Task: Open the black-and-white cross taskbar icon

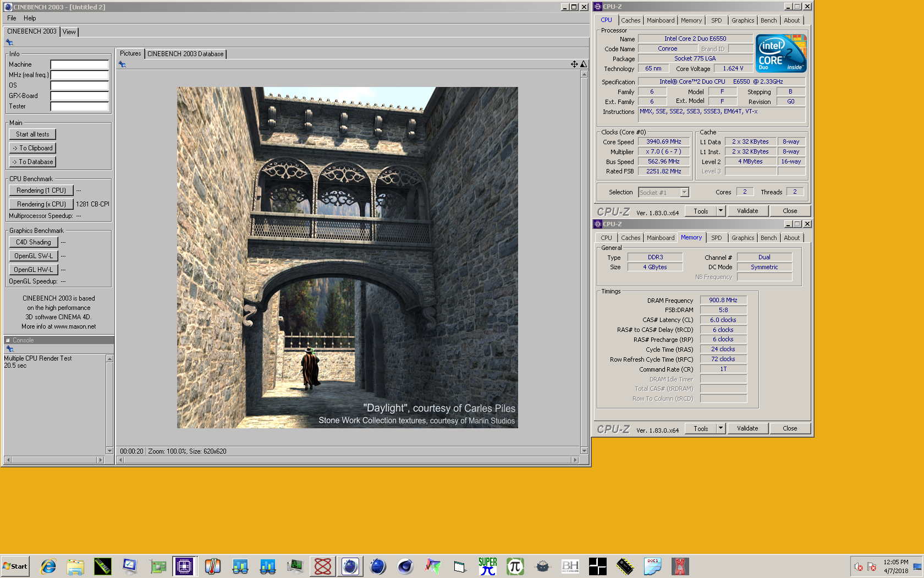Action: (x=598, y=566)
